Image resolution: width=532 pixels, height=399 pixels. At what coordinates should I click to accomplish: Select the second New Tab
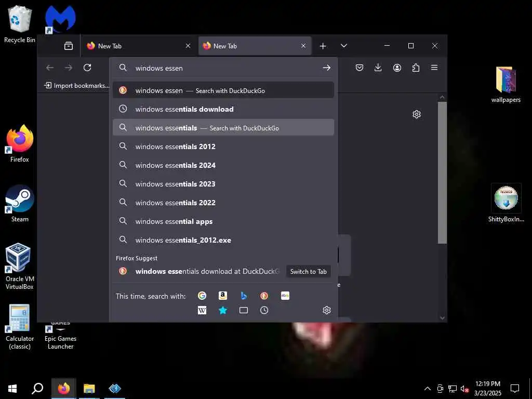point(255,46)
